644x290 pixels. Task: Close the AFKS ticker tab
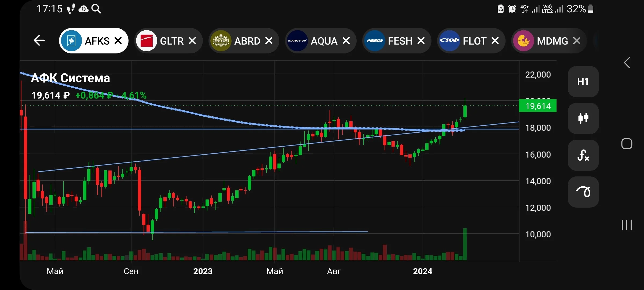coord(118,41)
